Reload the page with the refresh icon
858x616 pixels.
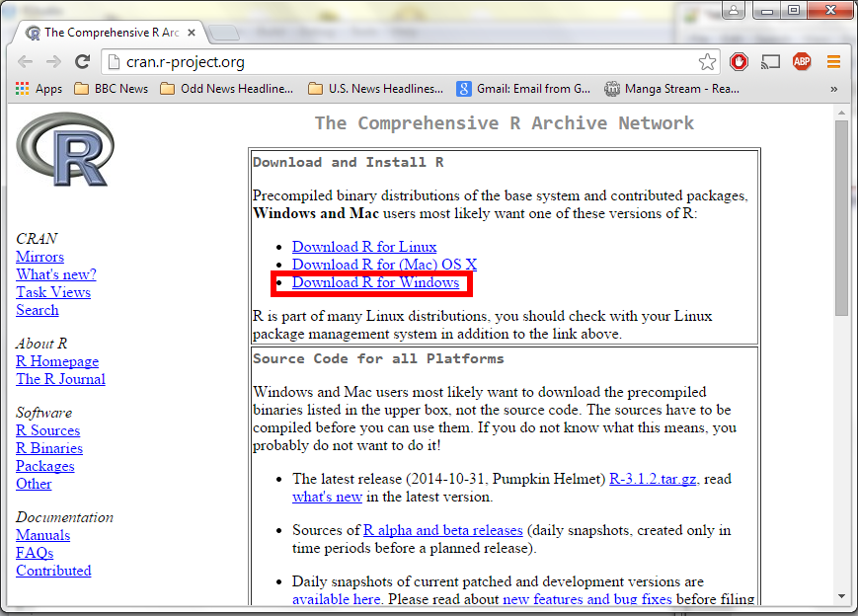[83, 62]
